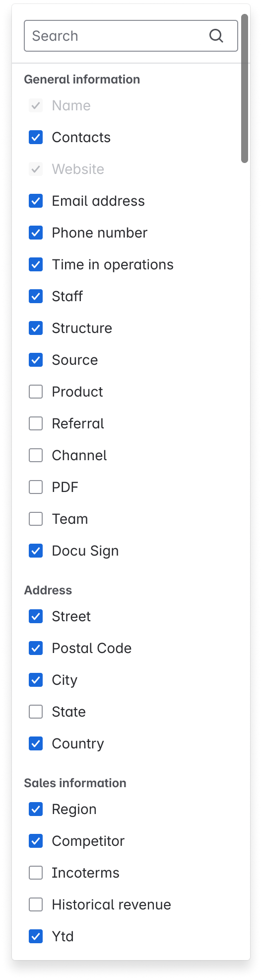Uncheck the Country checkbox
The height and width of the screenshot is (980, 262).
(x=36, y=743)
